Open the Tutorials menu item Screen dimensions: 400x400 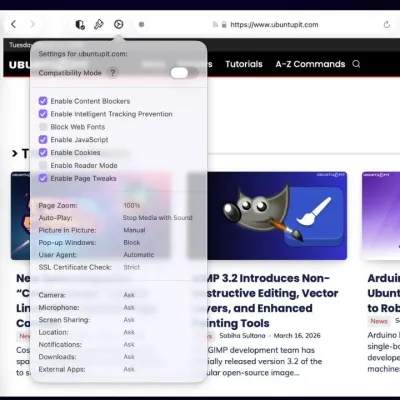pyautogui.click(x=244, y=64)
